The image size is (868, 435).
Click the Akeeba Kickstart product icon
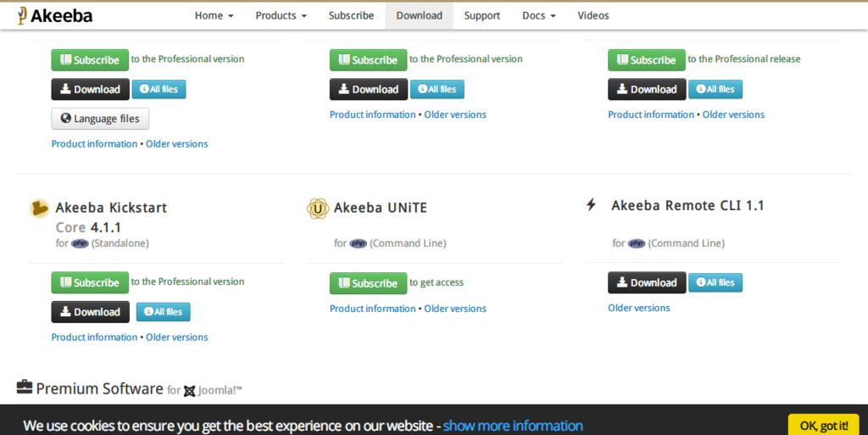tap(39, 208)
